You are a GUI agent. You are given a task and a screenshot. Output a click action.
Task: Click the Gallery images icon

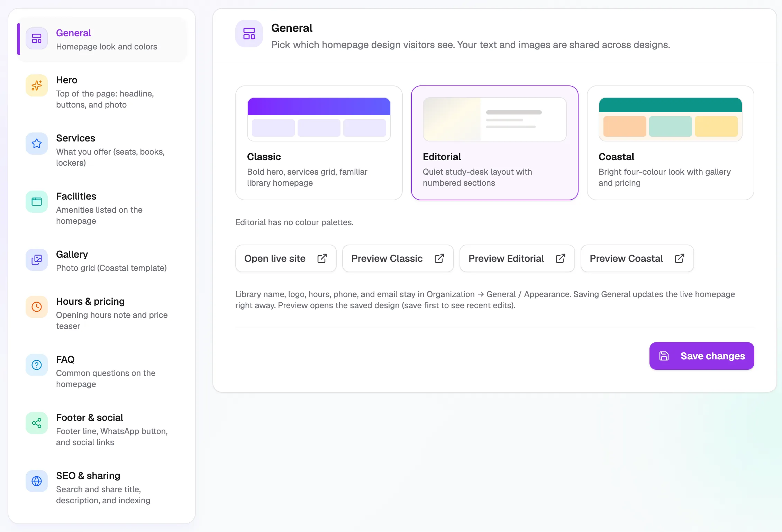[x=37, y=260]
